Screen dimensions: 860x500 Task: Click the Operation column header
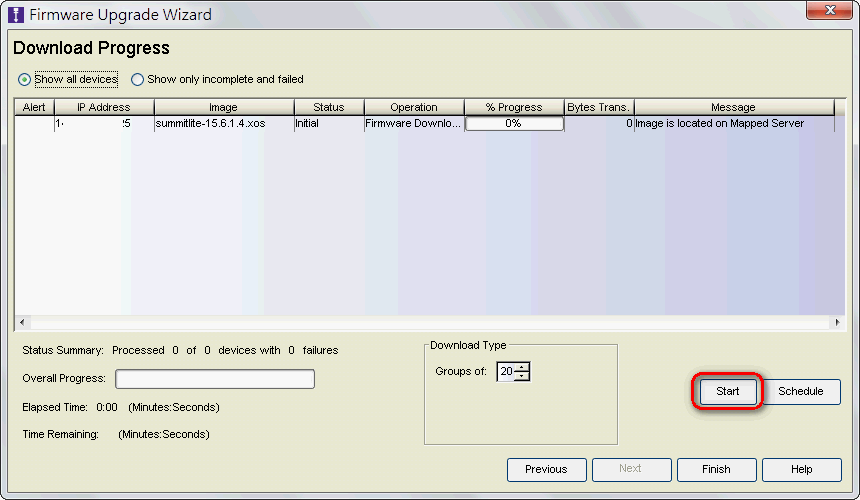414,107
